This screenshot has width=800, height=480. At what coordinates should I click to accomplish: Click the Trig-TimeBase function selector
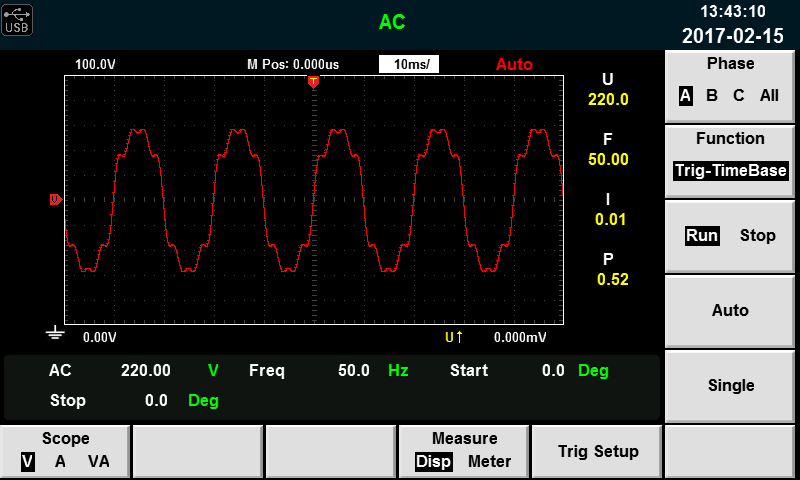click(x=731, y=170)
